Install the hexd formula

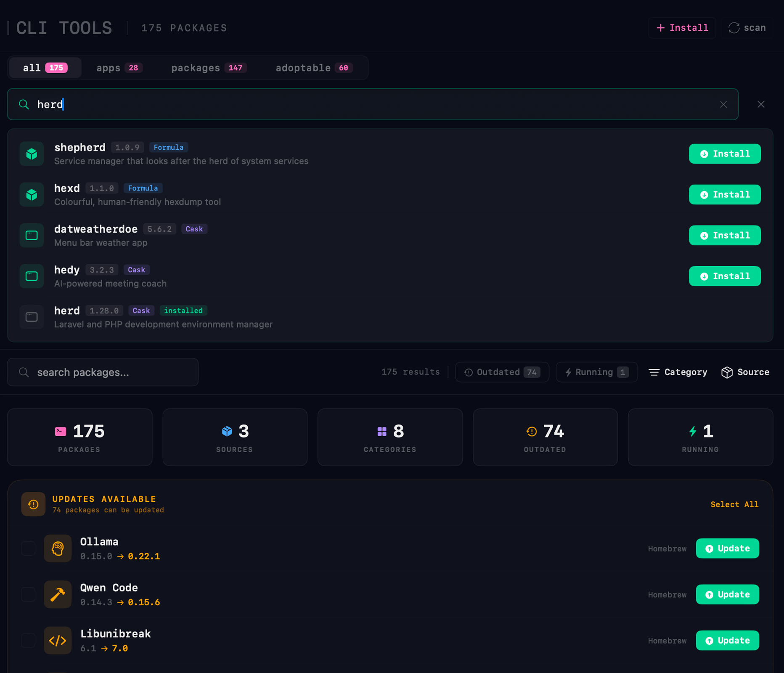725,195
